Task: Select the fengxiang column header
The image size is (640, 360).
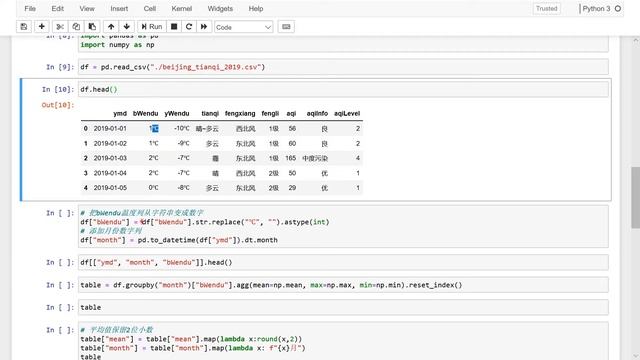Action: [x=240, y=113]
